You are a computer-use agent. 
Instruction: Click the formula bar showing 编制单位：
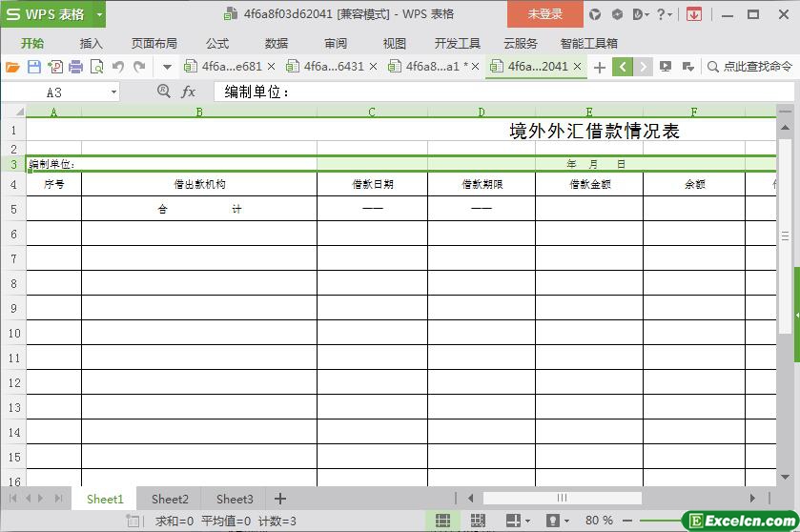(503, 92)
